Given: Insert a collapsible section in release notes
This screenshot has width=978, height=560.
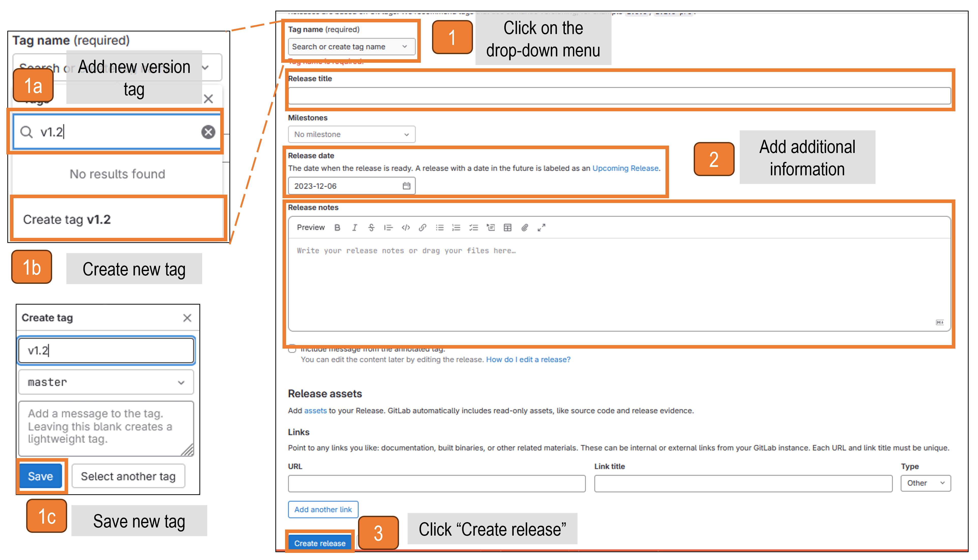Looking at the screenshot, I should 491,228.
